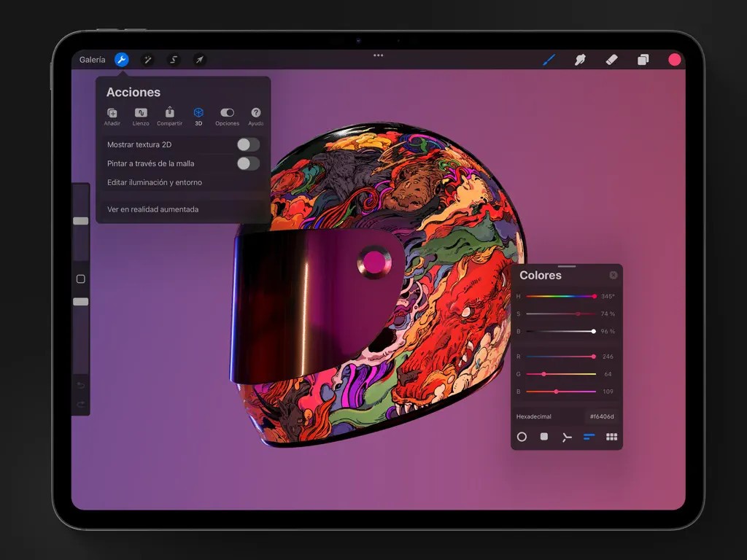The image size is (747, 560).
Task: Open the Añadir tab in Acciones
Action: 112,116
